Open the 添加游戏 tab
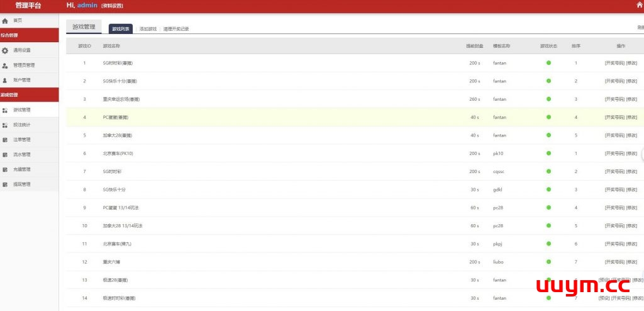Viewport: 644px width, 311px height. tap(148, 29)
